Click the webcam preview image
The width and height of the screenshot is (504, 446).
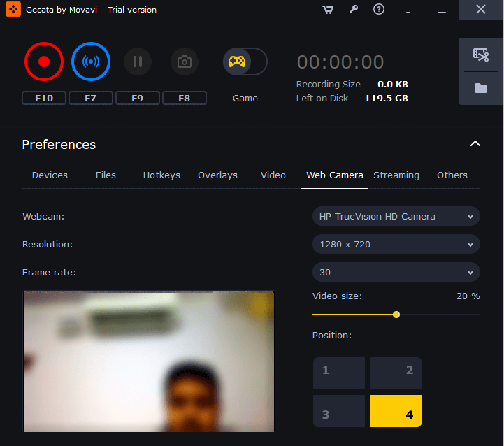coord(149,361)
